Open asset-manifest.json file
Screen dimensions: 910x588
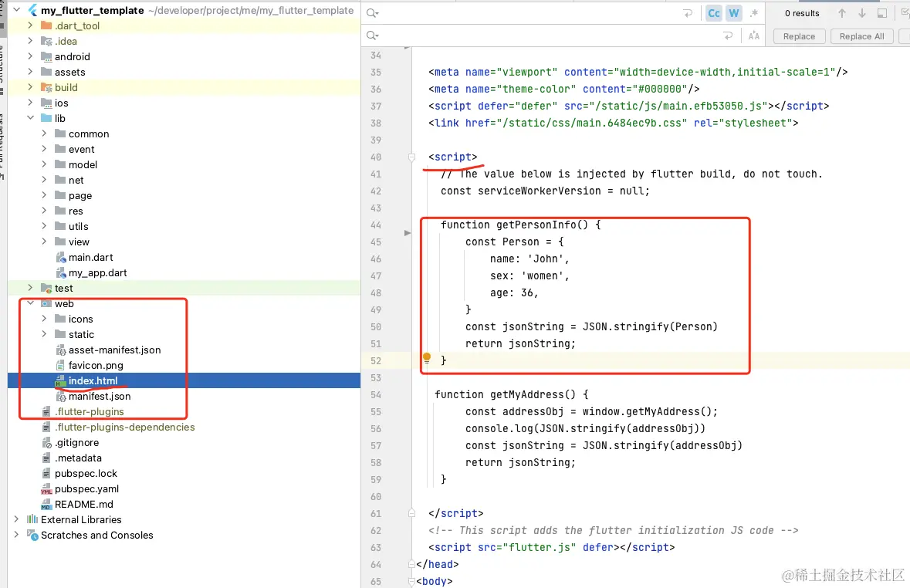pos(114,350)
